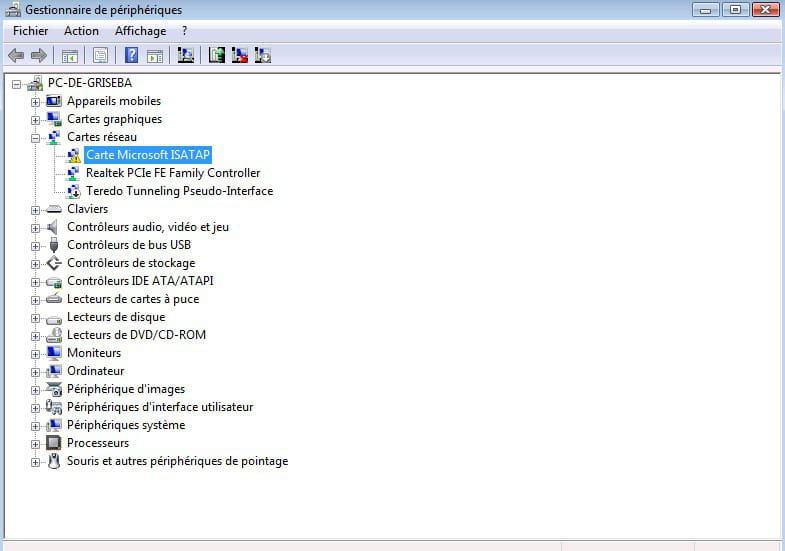The height and width of the screenshot is (551, 785).
Task: Select the Périphérique d'images label
Action: (x=126, y=389)
